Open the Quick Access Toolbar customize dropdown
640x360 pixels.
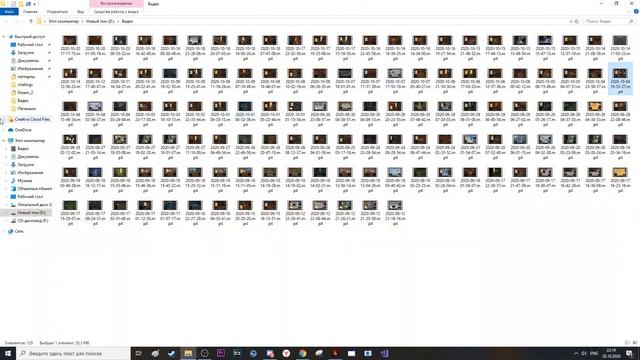[x=35, y=4]
